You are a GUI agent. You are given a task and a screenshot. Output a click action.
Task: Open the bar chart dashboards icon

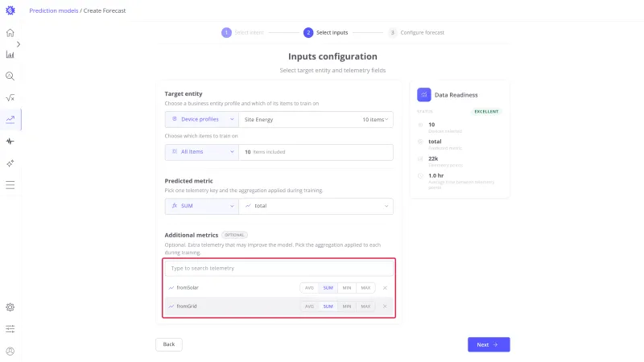click(x=10, y=54)
